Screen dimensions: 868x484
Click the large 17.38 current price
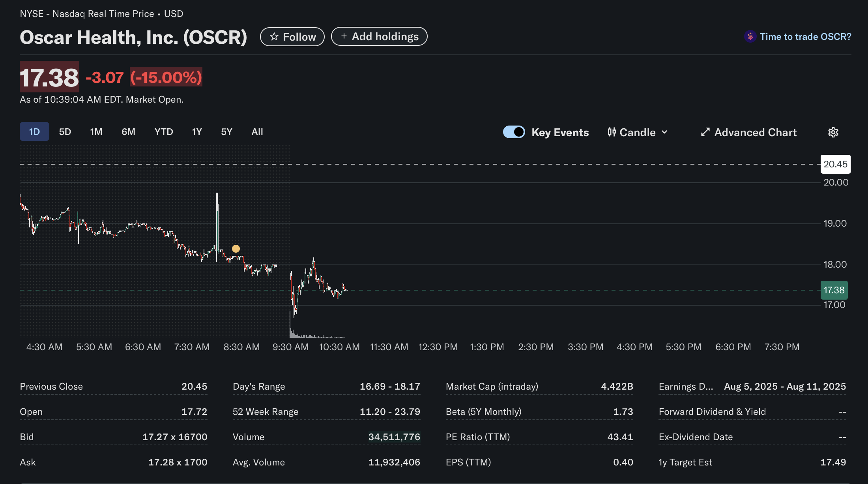pos(49,77)
